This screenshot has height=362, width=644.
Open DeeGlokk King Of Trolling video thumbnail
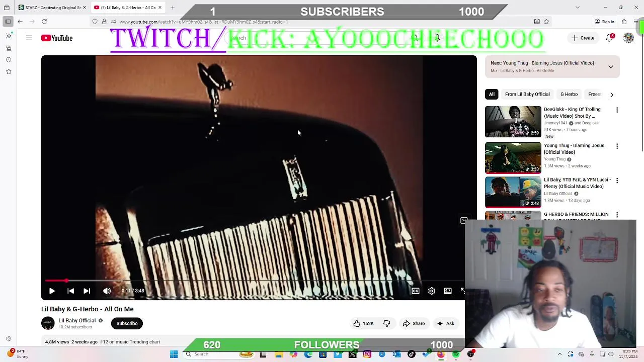[x=513, y=122]
